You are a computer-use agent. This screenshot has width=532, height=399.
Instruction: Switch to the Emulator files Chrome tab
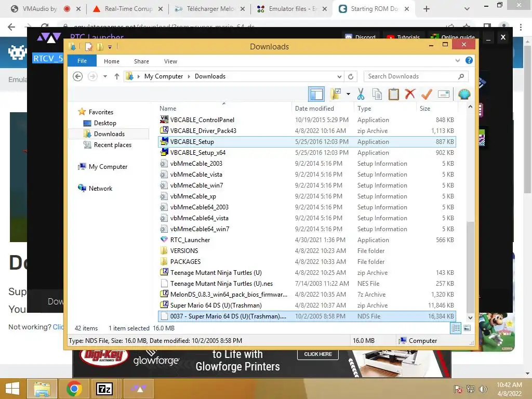[292, 9]
